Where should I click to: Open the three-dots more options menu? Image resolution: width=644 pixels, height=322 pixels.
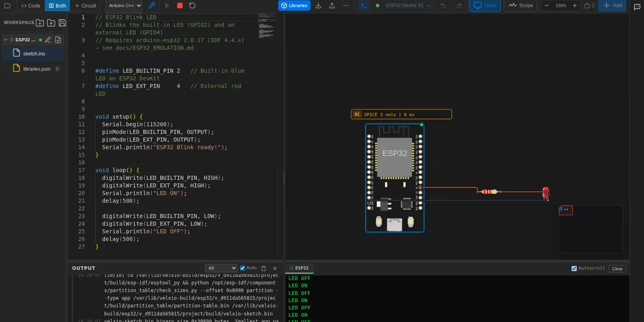pyautogui.click(x=346, y=5)
